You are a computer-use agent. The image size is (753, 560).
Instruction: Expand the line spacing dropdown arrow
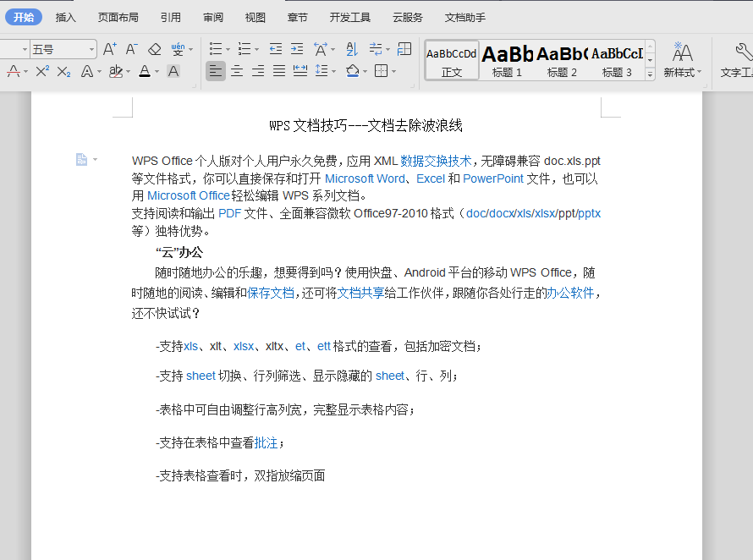point(333,72)
